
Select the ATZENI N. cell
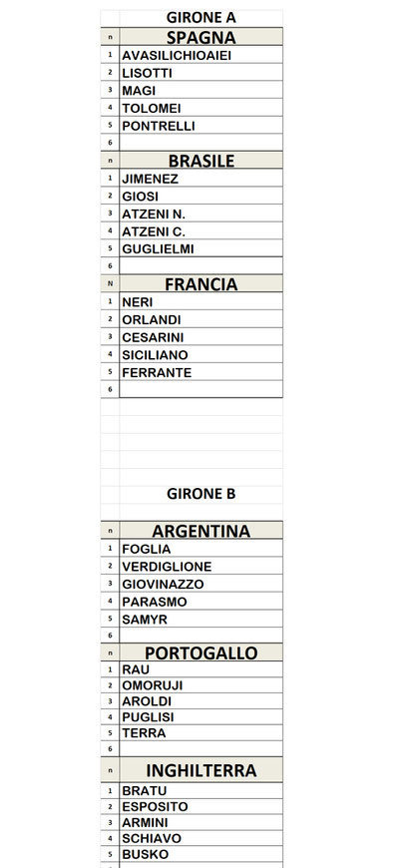coord(201,214)
